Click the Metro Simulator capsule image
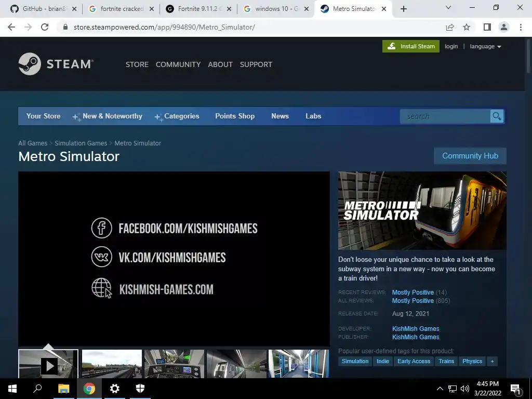The height and width of the screenshot is (399, 532). 422,211
